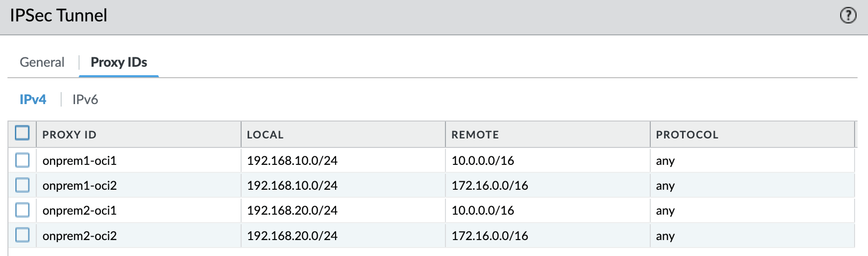
Task: Click the 192.168.20.0/24 local cell of onprem2-oci1
Action: click(x=292, y=211)
